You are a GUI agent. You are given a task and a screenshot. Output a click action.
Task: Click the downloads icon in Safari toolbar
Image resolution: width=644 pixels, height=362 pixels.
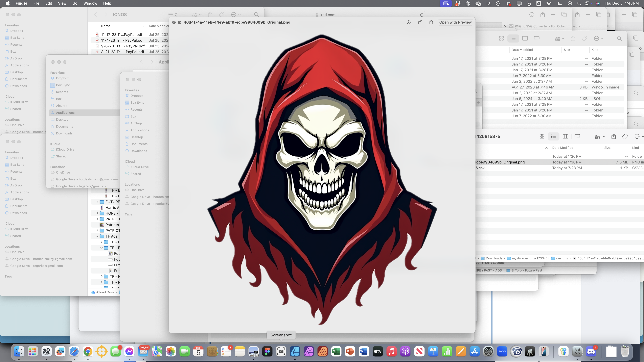pos(532,15)
